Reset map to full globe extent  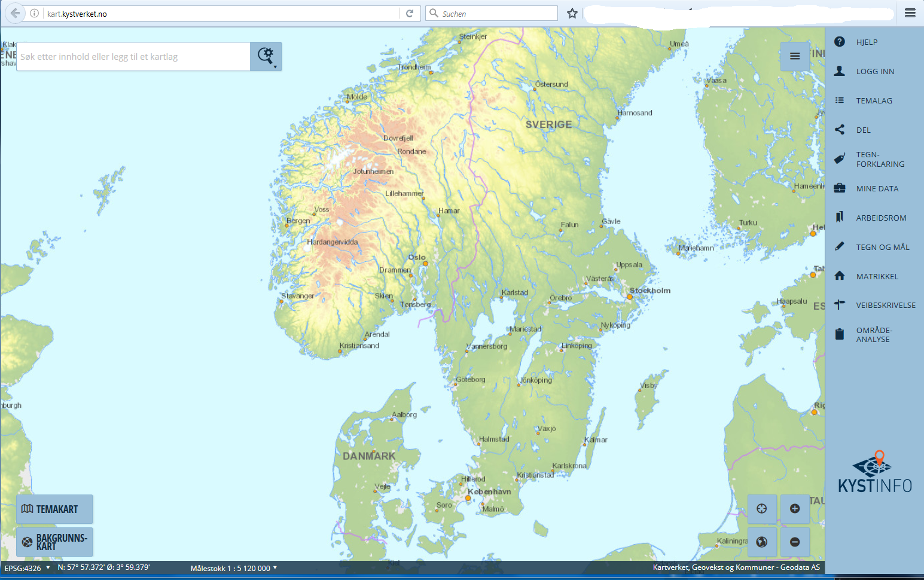click(x=761, y=542)
